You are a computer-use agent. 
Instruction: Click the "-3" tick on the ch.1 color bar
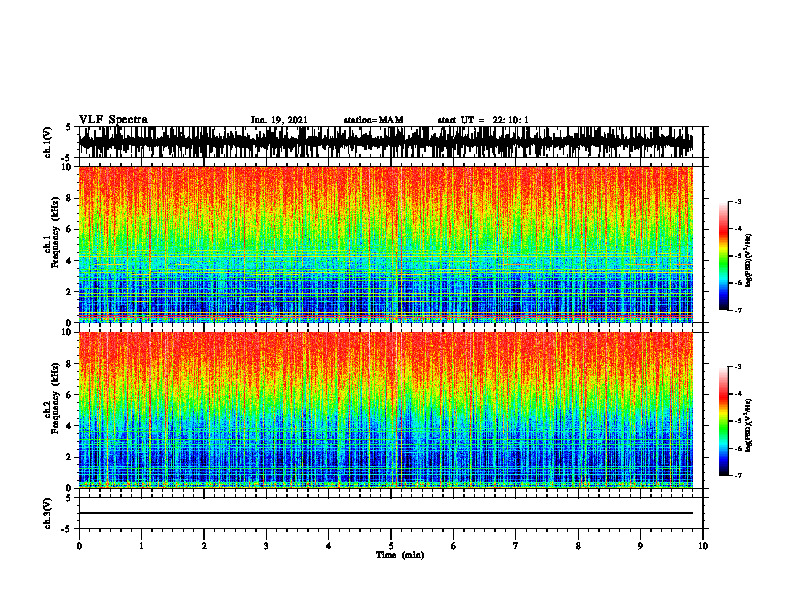click(x=738, y=201)
